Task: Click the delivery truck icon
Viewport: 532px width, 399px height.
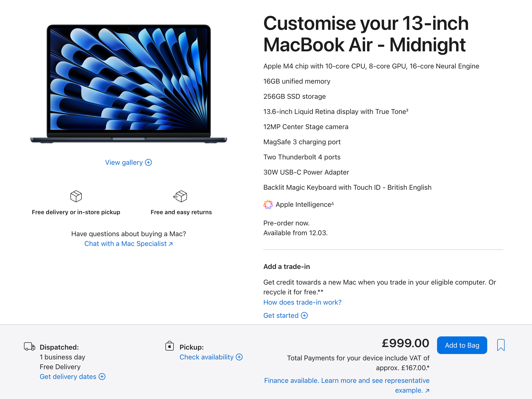Action: [x=29, y=346]
